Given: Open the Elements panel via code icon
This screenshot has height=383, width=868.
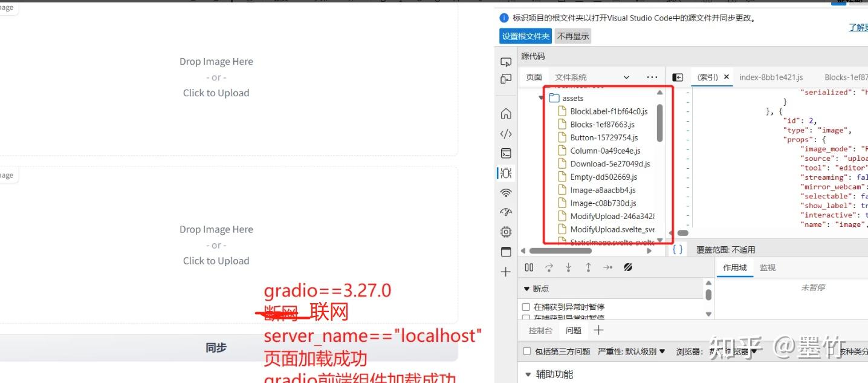Looking at the screenshot, I should (x=505, y=133).
